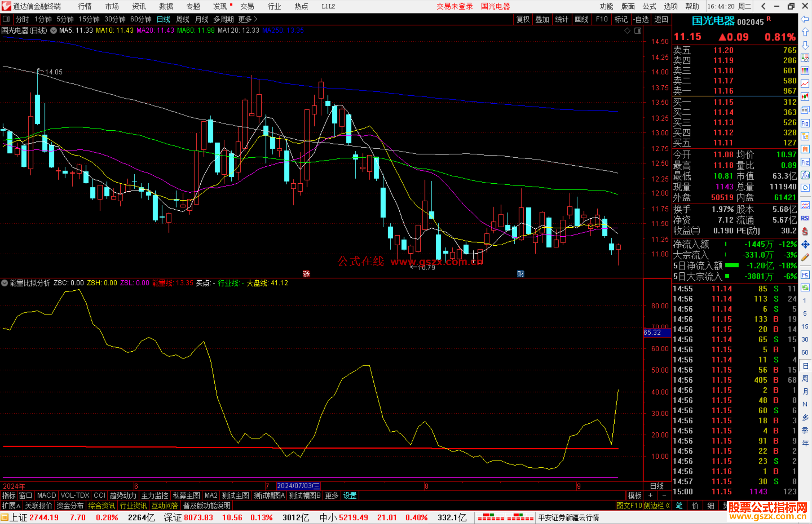Open the F12 sidebar icon
812x524 pixels.
[x=805, y=162]
